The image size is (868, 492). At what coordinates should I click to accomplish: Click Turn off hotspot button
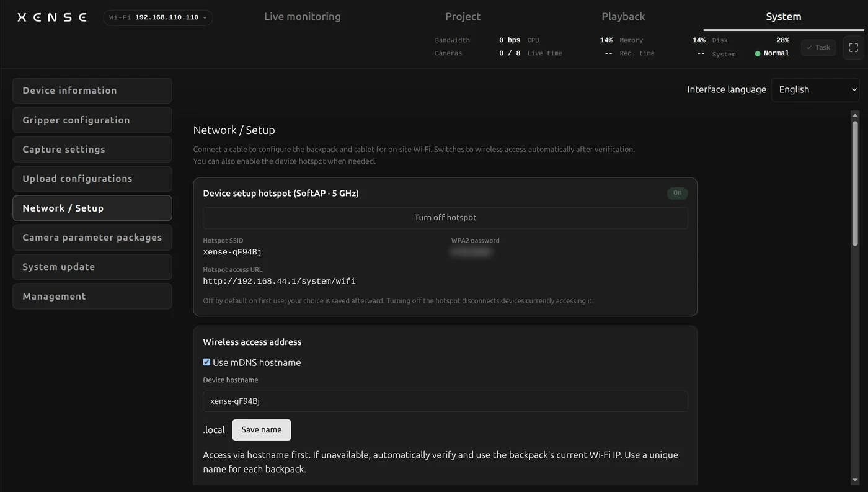[445, 218]
